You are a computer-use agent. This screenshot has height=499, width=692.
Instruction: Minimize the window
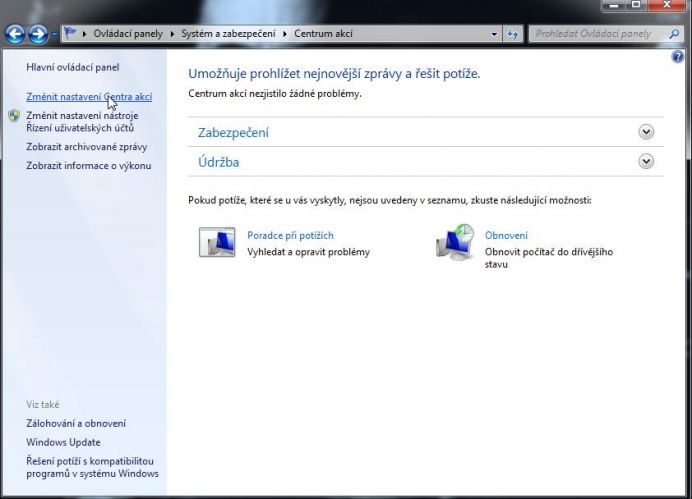coord(614,5)
